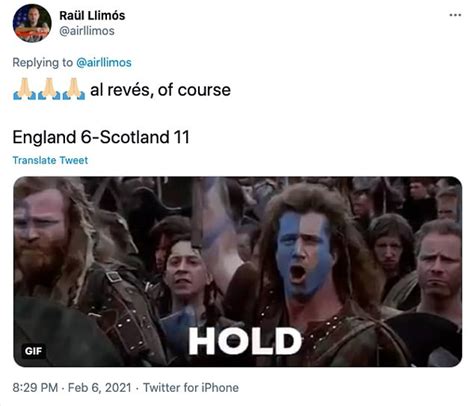The width and height of the screenshot is (474, 406).
Task: Open the Raül Llimós display name
Action: click(92, 15)
